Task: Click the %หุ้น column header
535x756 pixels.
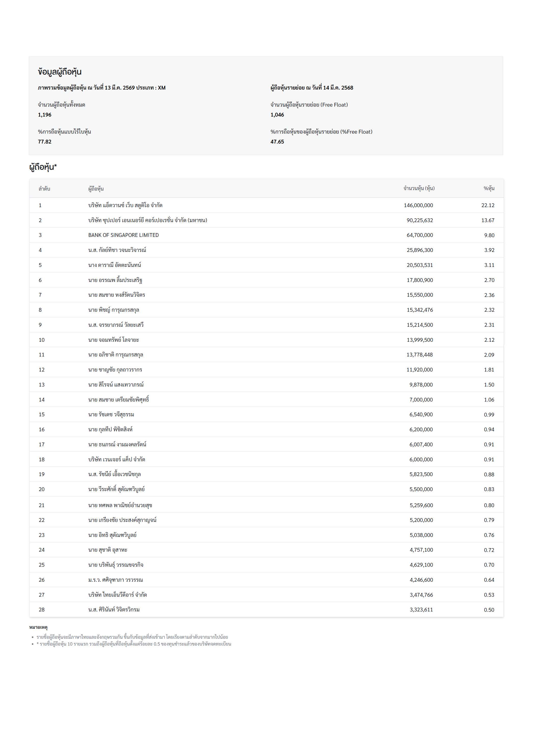Action: (489, 188)
